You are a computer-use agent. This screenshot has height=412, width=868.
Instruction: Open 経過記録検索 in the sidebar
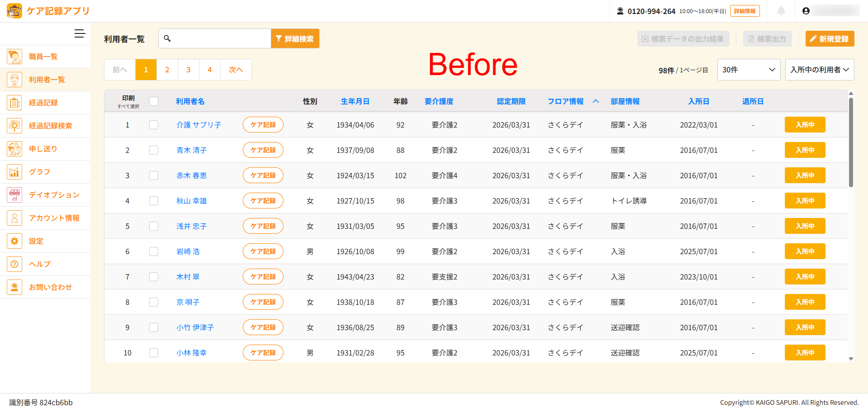click(50, 126)
